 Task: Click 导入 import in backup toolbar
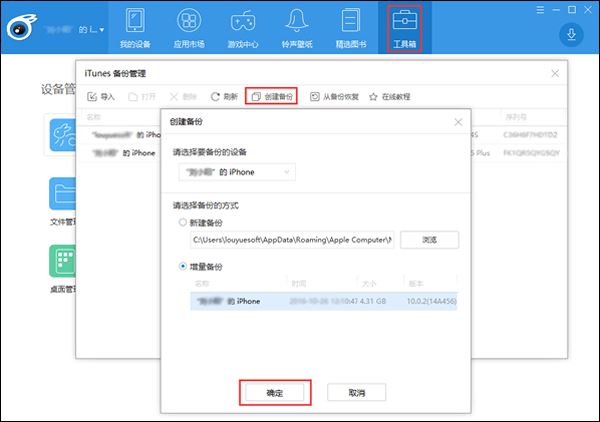coord(101,97)
